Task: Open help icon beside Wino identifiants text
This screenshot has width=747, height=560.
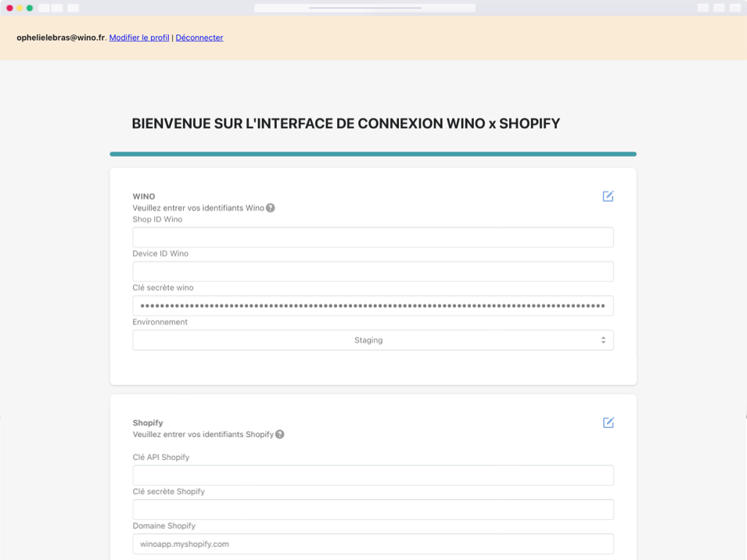Action: click(x=271, y=208)
